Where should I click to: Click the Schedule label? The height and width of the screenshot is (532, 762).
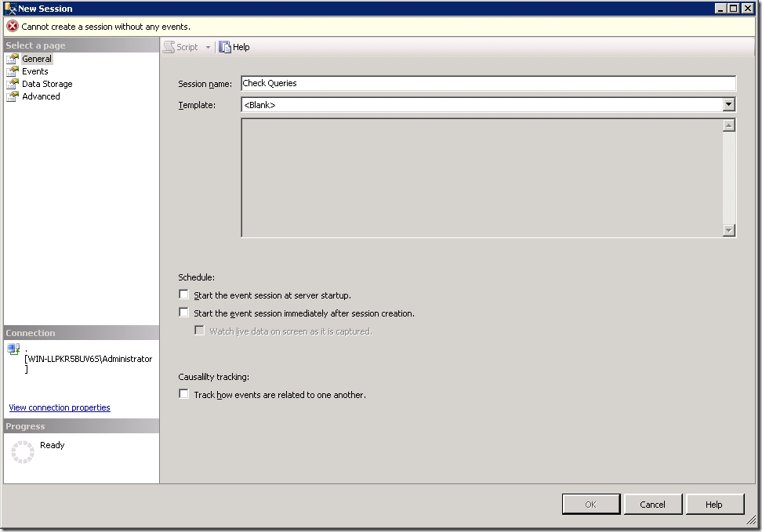(196, 277)
